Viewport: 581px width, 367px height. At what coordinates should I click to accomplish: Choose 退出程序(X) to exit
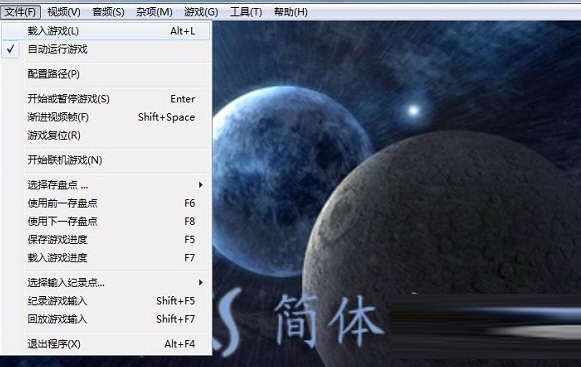[x=106, y=344]
